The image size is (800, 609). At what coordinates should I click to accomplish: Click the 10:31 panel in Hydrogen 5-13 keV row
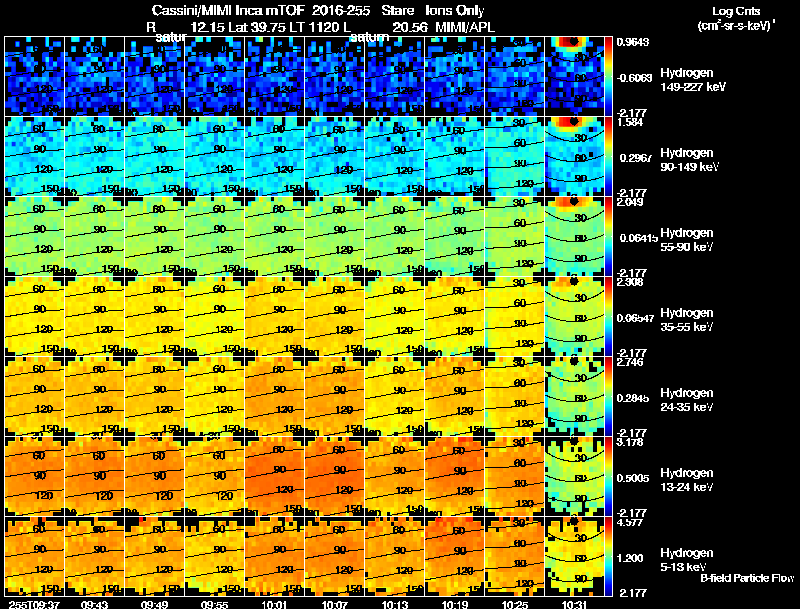(574, 556)
